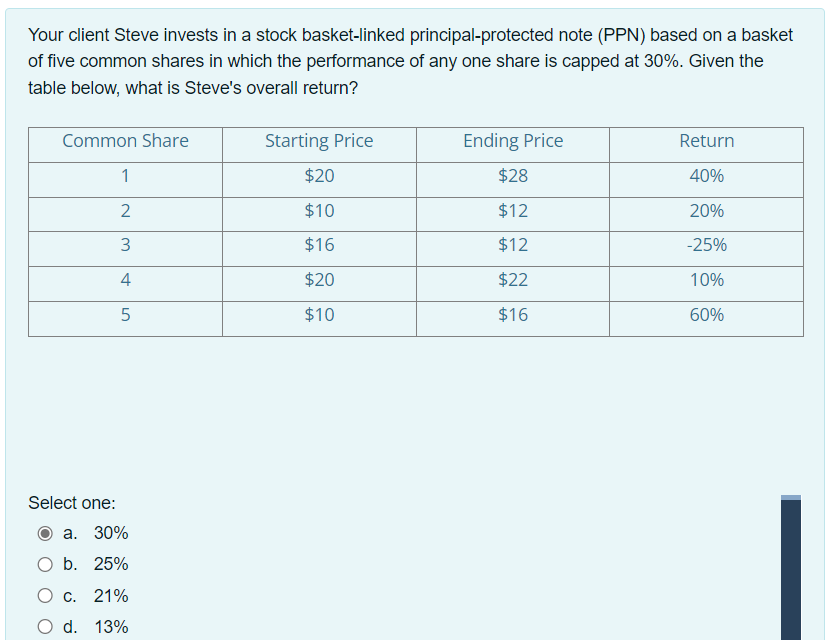This screenshot has height=640, width=828.
Task: Click the dark vertical scrollbar thumb
Action: (x=791, y=569)
